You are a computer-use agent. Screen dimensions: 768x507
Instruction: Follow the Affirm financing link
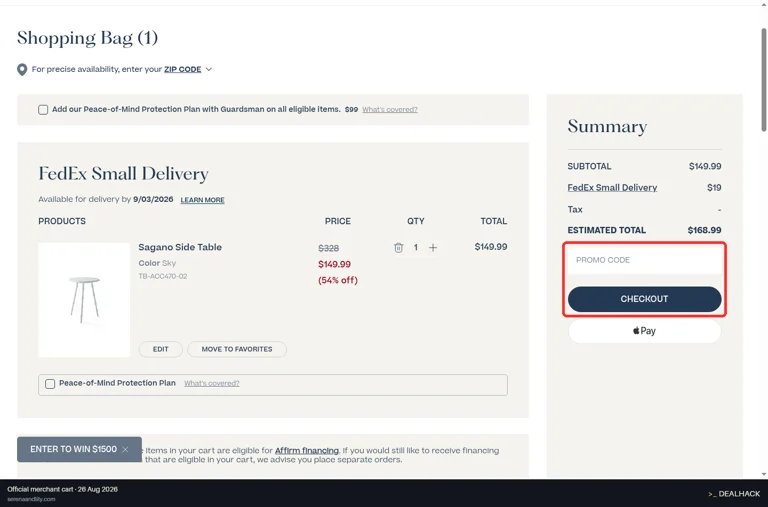[307, 451]
